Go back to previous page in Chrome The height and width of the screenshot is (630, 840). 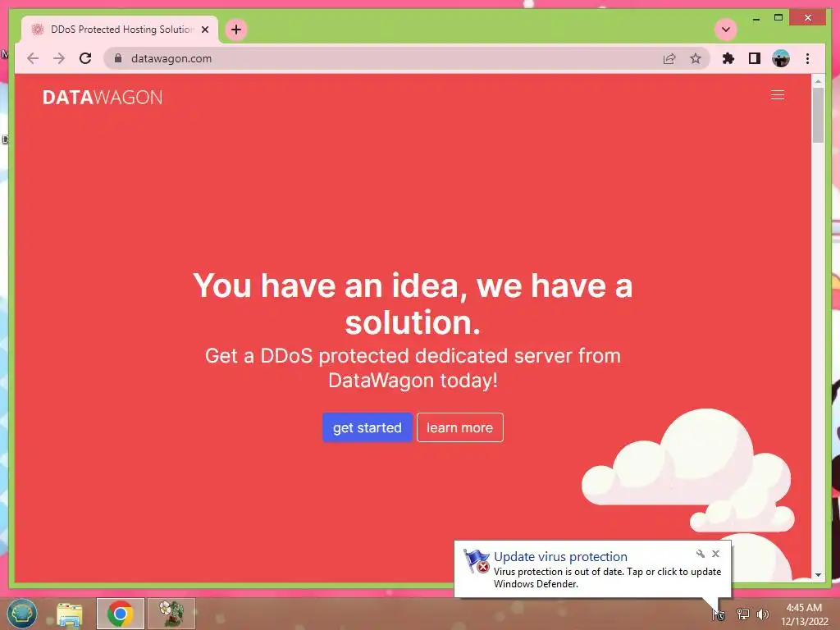pos(33,58)
